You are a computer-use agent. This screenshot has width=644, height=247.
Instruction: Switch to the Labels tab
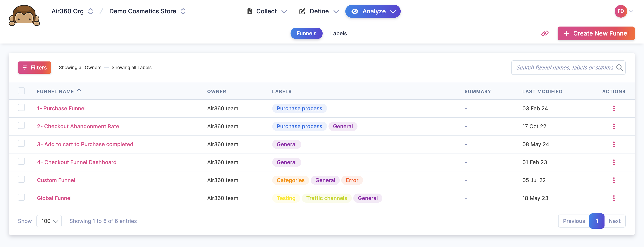(338, 34)
